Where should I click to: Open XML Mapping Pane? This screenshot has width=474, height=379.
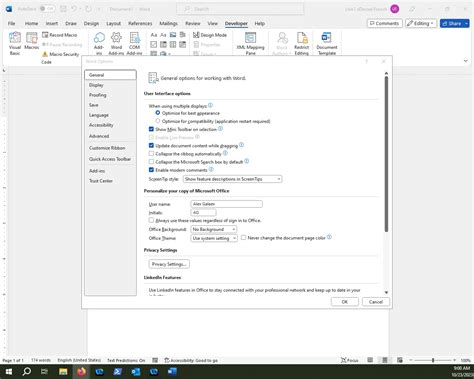(x=250, y=43)
